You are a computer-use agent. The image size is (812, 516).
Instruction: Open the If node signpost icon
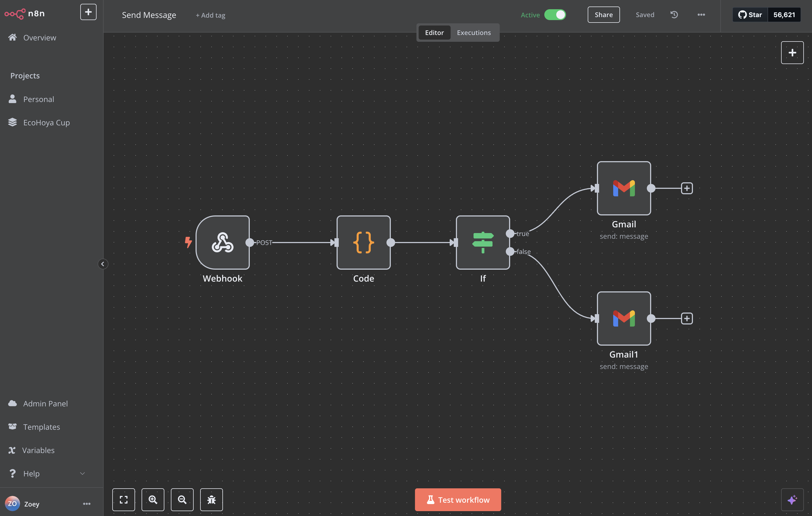(x=482, y=242)
